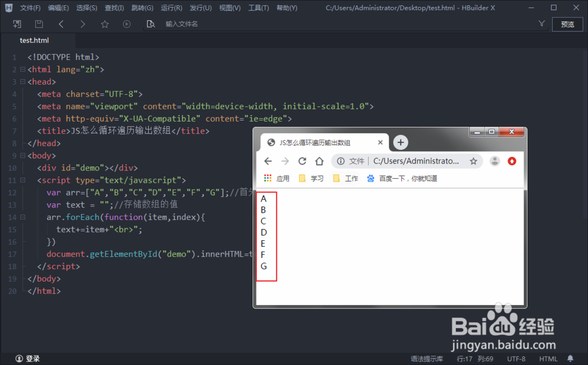Screen dimensions: 588x365
Task: Click the 预览 button
Action: click(x=567, y=25)
